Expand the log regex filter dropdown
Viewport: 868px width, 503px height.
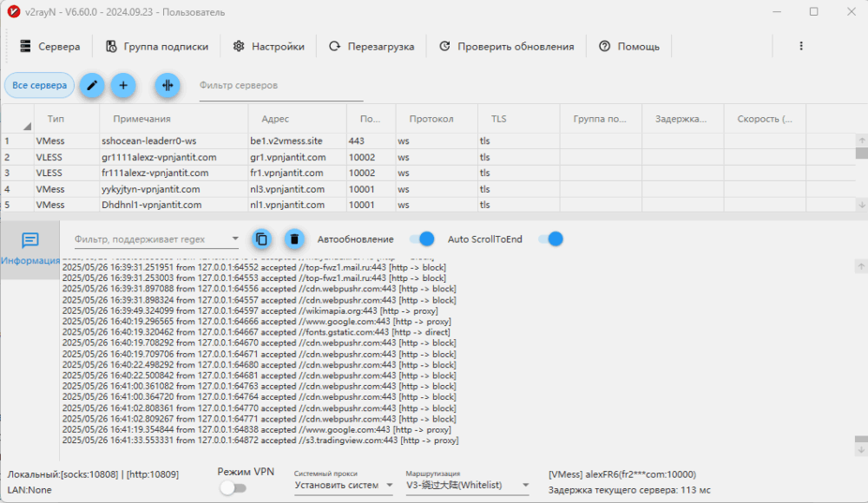click(234, 239)
